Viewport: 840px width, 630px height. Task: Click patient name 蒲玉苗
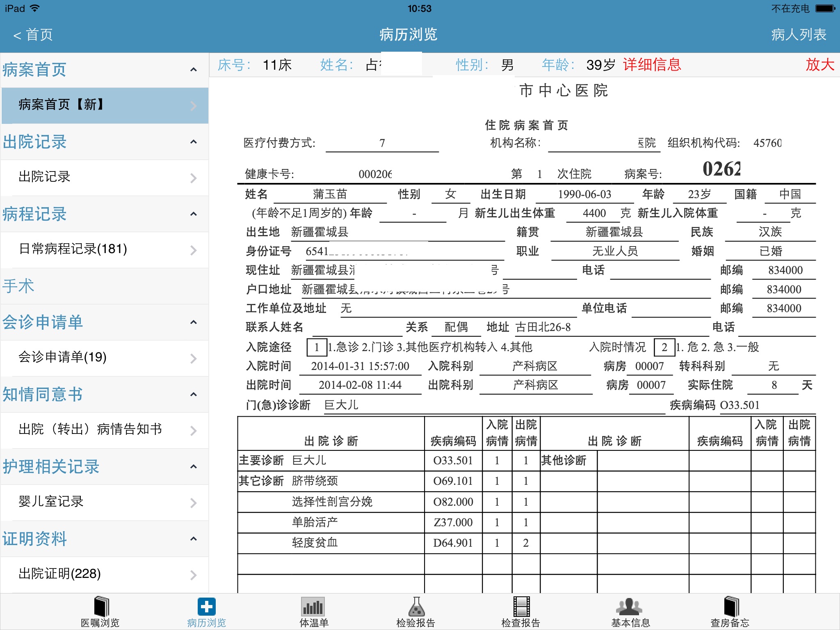point(330,194)
